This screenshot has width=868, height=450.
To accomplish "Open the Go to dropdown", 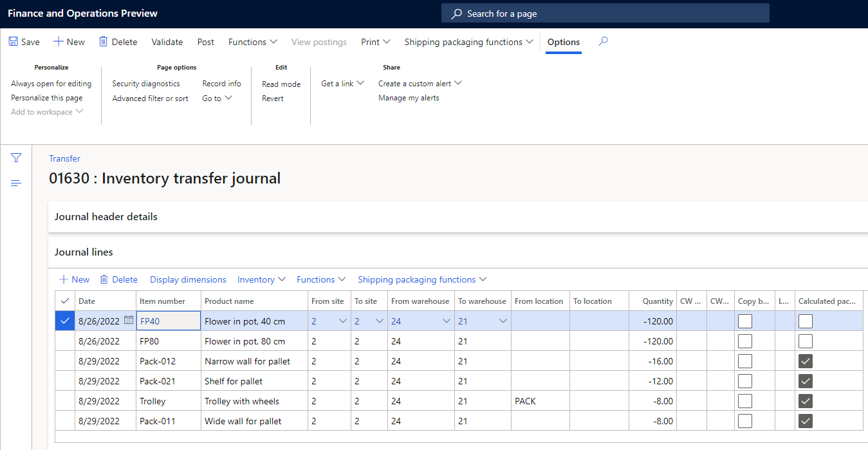I will 217,98.
